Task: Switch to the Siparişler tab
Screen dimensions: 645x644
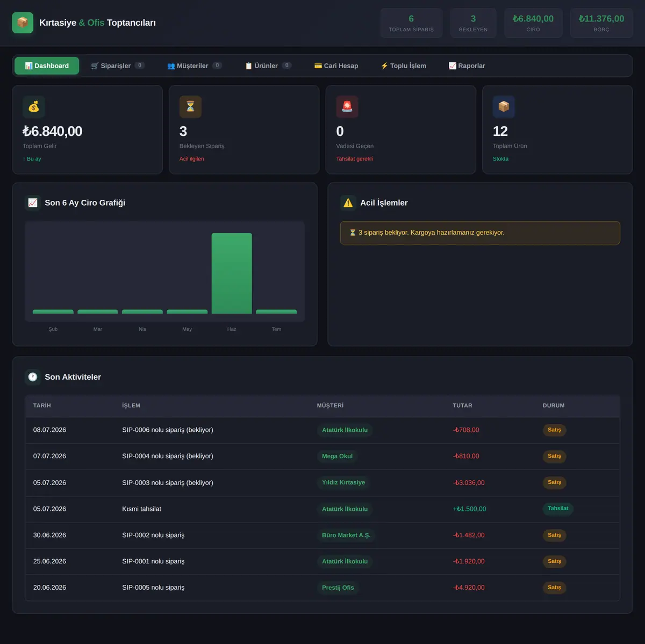Action: [x=118, y=66]
